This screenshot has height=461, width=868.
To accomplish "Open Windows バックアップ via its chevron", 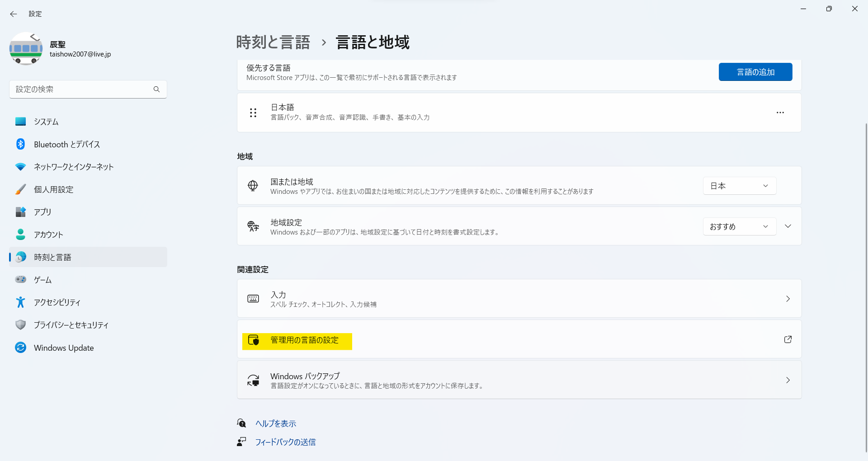I will [788, 380].
